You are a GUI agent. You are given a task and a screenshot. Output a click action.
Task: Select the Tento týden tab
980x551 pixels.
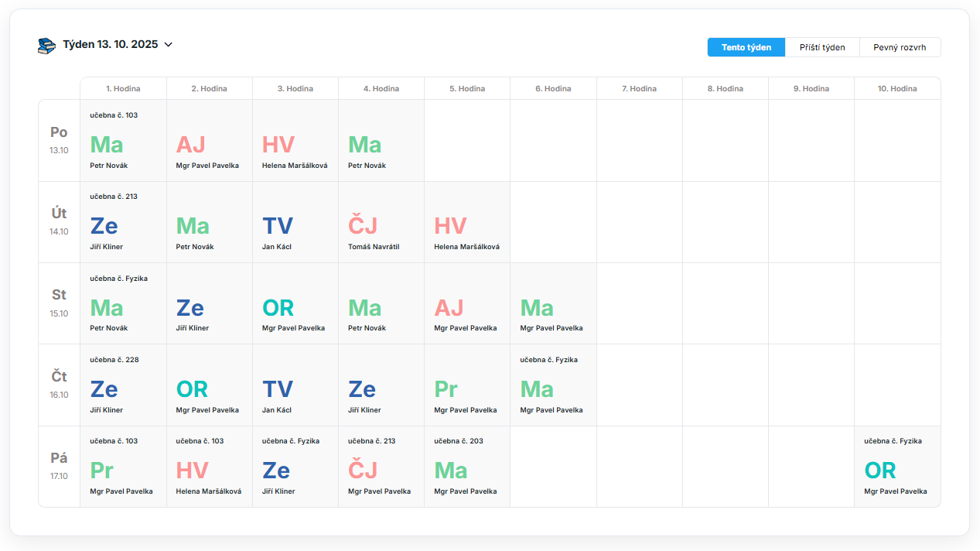746,47
